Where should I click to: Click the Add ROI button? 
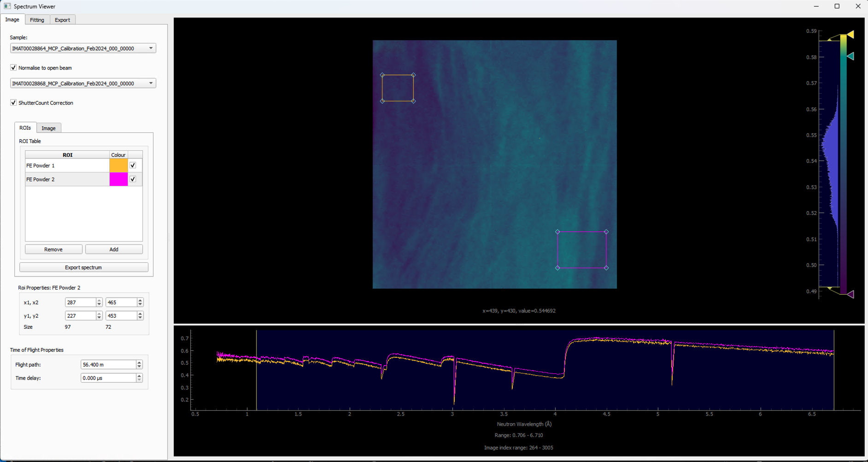114,249
